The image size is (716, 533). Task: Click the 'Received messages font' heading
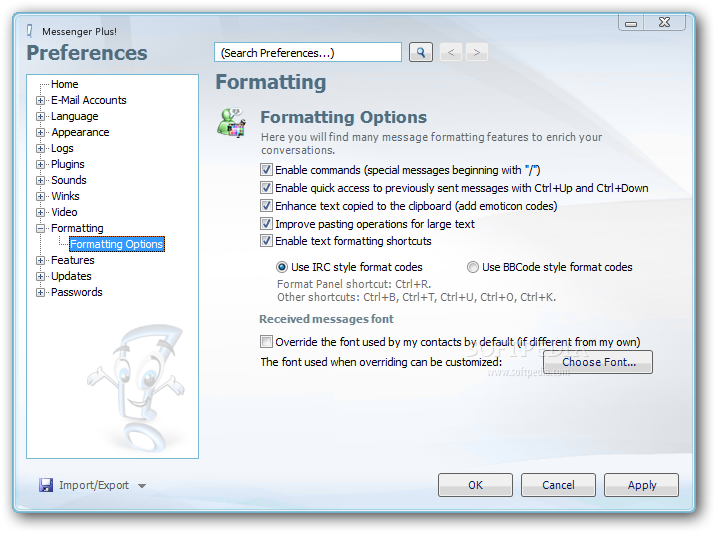[326, 319]
